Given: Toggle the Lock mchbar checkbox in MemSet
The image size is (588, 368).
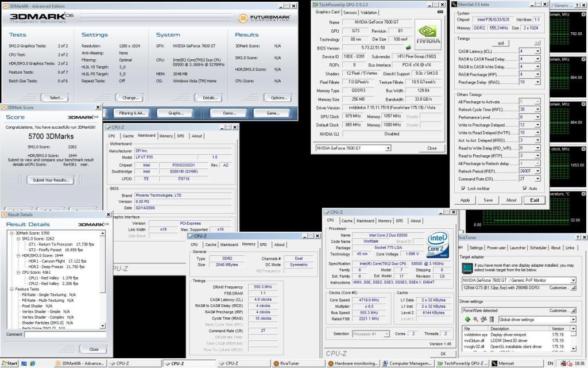Looking at the screenshot, I should click(x=463, y=189).
